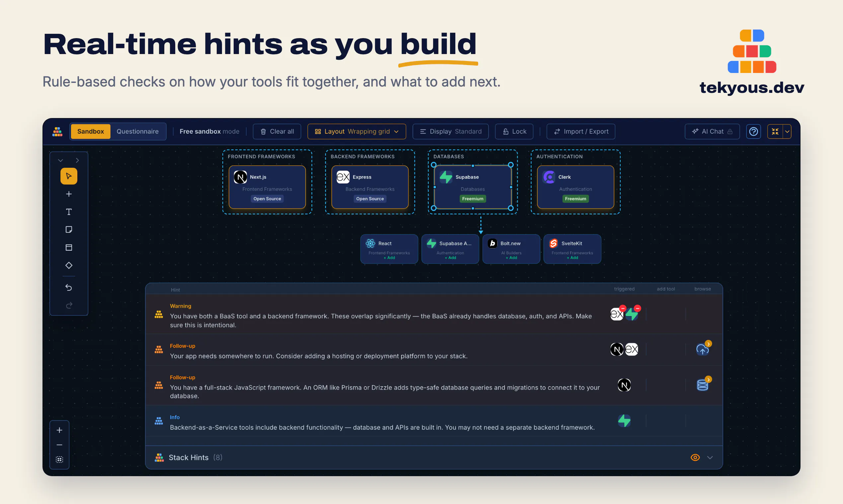Select the sticky note tool
The height and width of the screenshot is (504, 843).
pyautogui.click(x=69, y=229)
